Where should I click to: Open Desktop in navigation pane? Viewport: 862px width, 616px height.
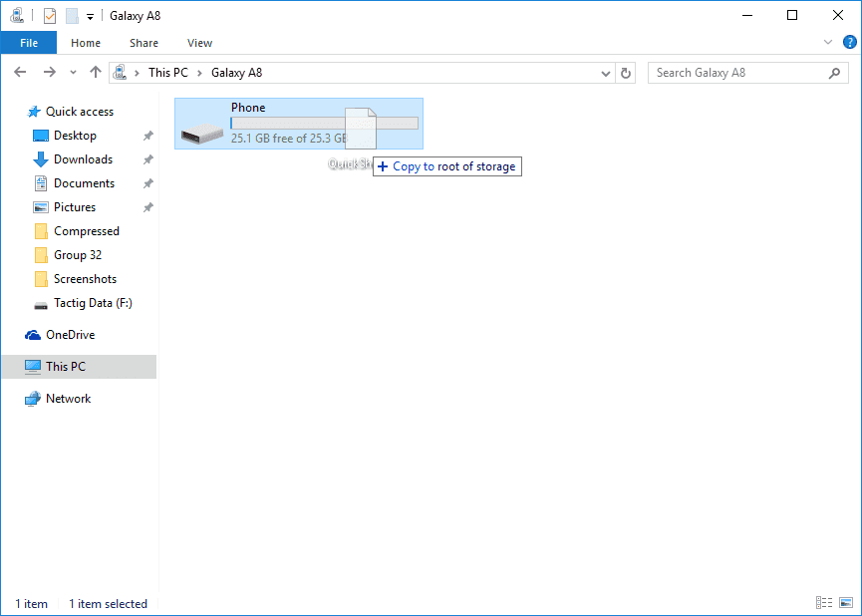click(75, 136)
